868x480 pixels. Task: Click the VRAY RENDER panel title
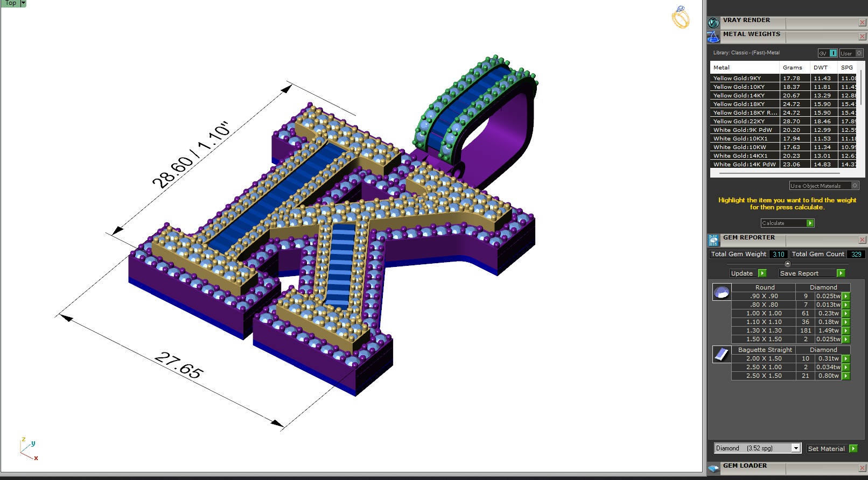(x=746, y=20)
